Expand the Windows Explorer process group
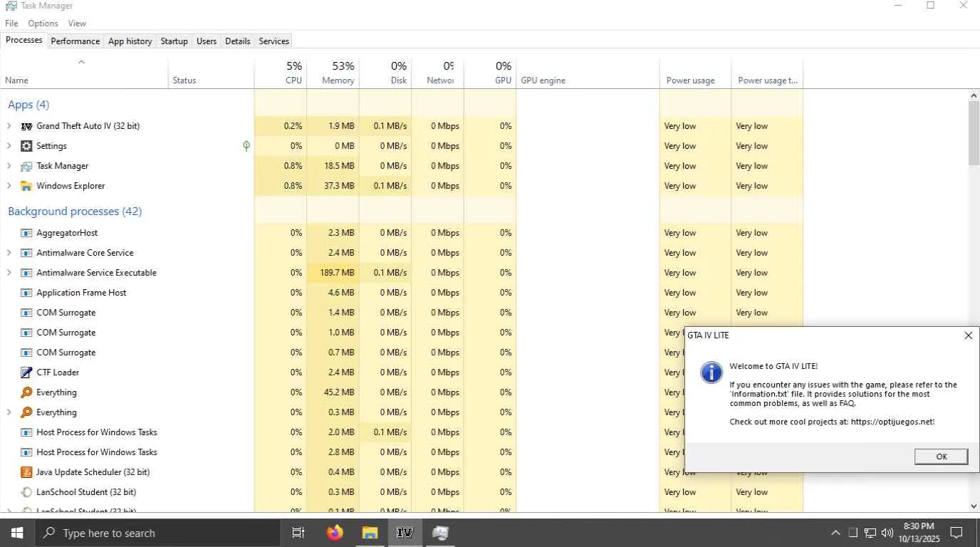Image resolution: width=980 pixels, height=547 pixels. 9,186
